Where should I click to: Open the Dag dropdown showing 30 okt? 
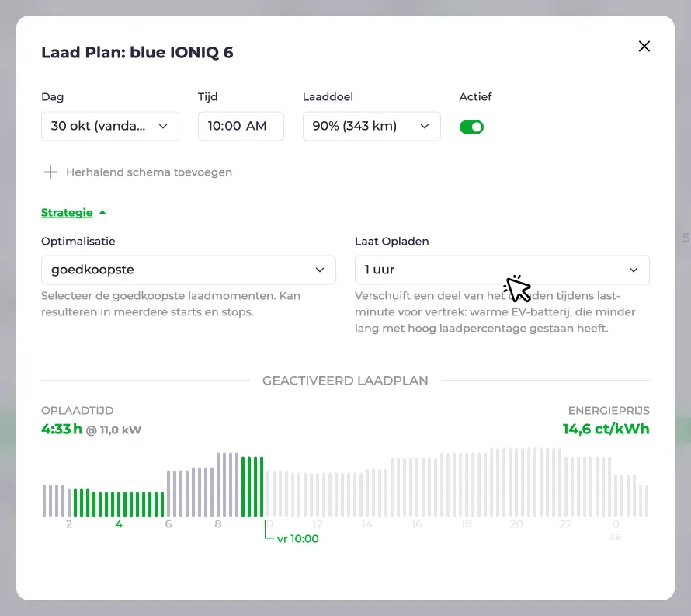pos(110,126)
